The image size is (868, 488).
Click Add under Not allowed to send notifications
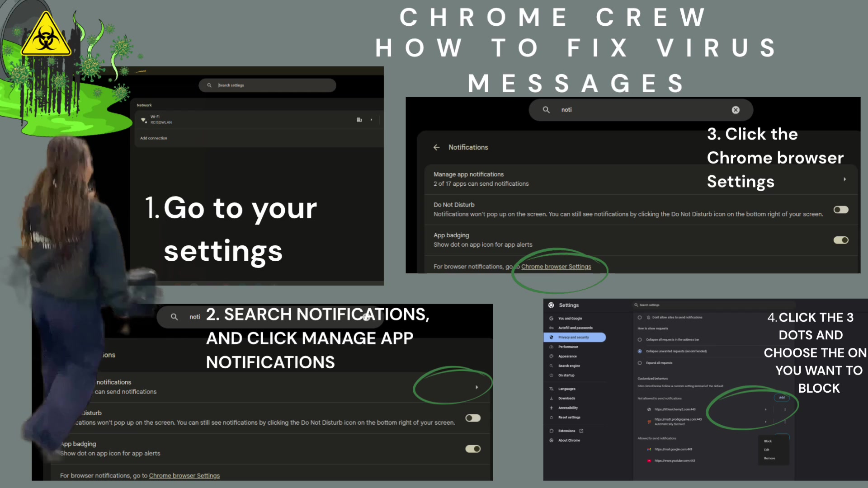[x=782, y=398]
